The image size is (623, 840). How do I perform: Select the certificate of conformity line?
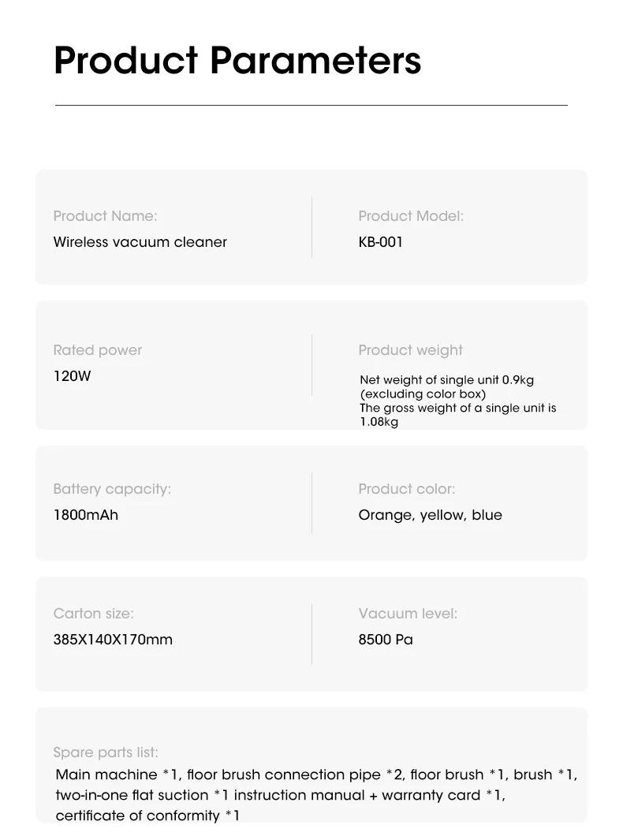point(147,816)
